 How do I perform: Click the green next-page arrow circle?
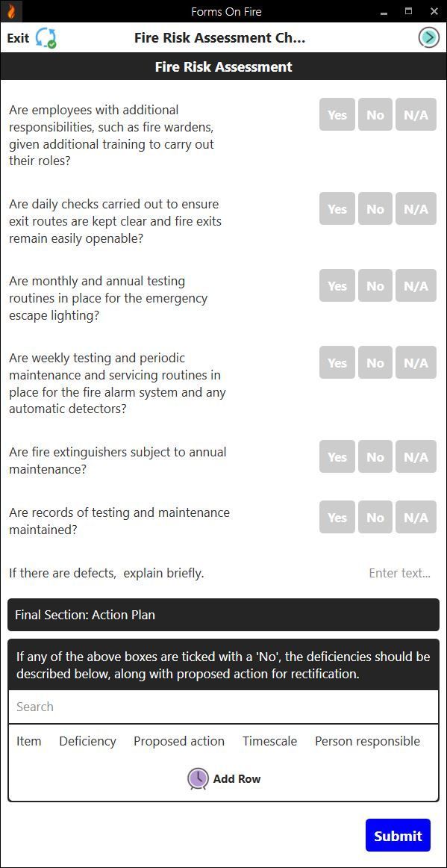pos(428,37)
